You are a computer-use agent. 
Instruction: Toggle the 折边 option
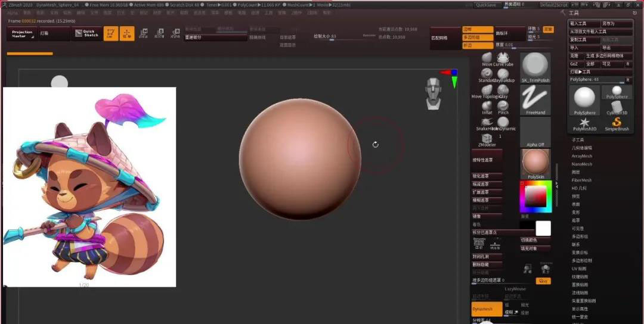(x=478, y=45)
